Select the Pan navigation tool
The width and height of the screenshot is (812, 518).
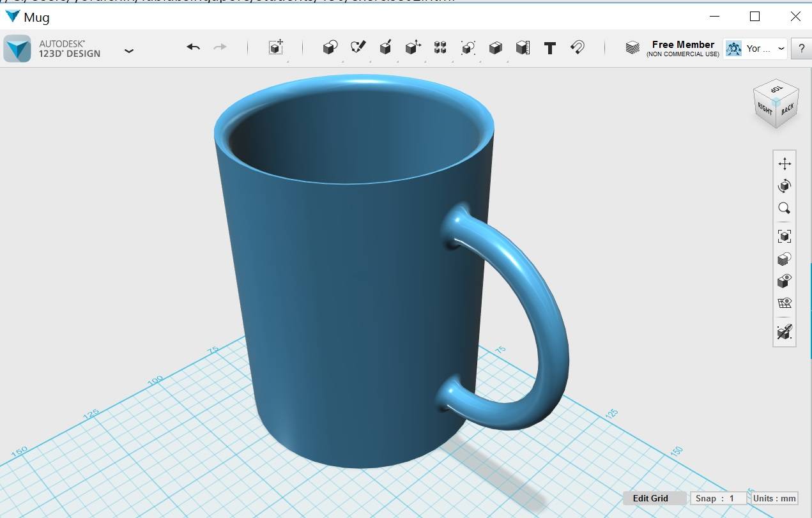point(785,164)
